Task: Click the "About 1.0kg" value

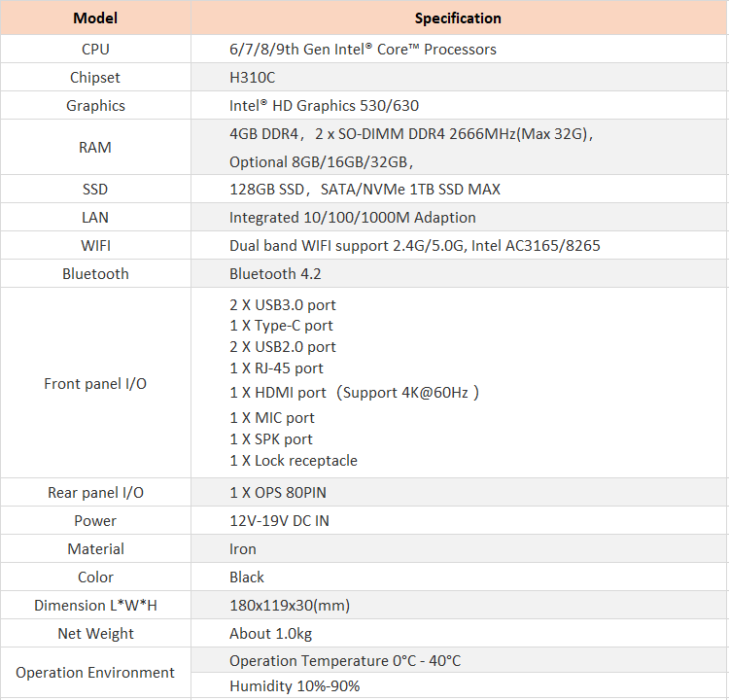Action: (270, 634)
